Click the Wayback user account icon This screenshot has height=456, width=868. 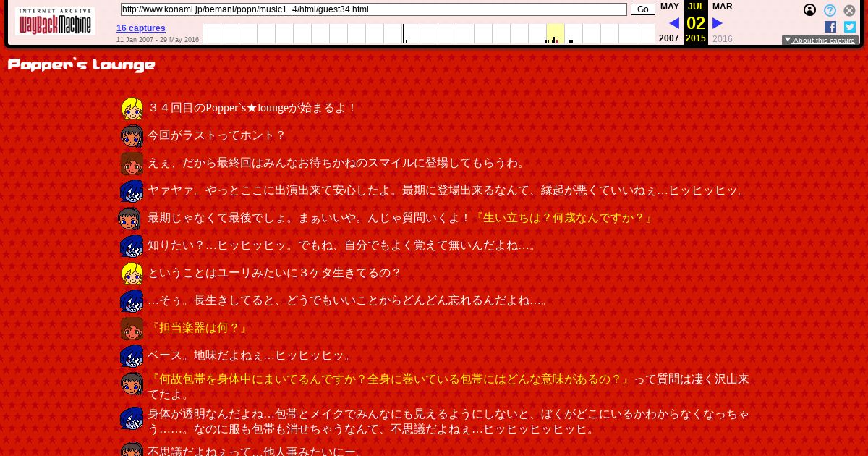click(x=810, y=10)
